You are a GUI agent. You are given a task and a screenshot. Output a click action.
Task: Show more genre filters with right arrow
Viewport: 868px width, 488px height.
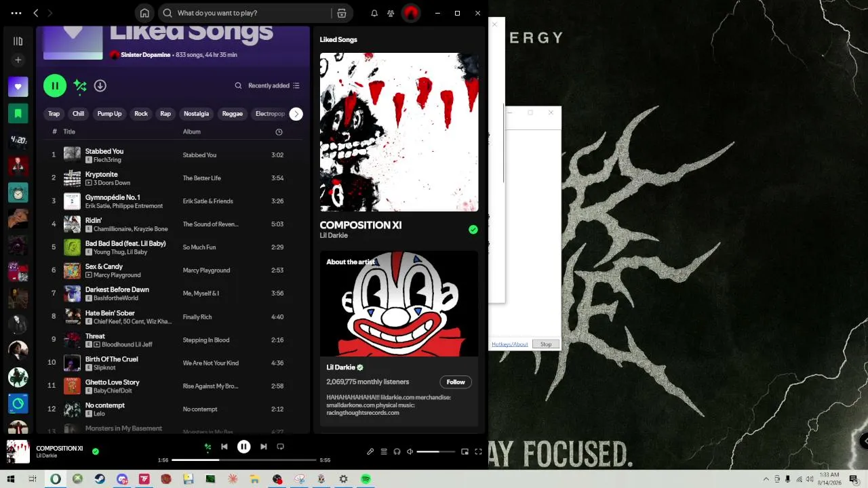pyautogui.click(x=296, y=114)
